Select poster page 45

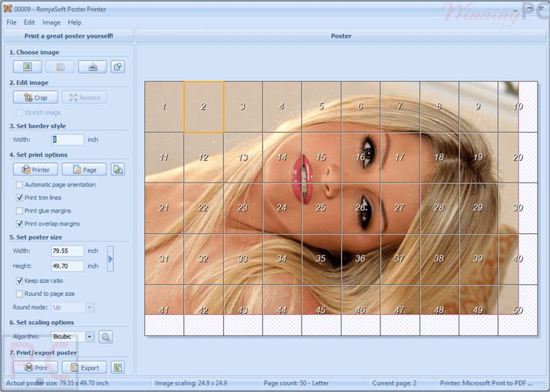point(321,310)
